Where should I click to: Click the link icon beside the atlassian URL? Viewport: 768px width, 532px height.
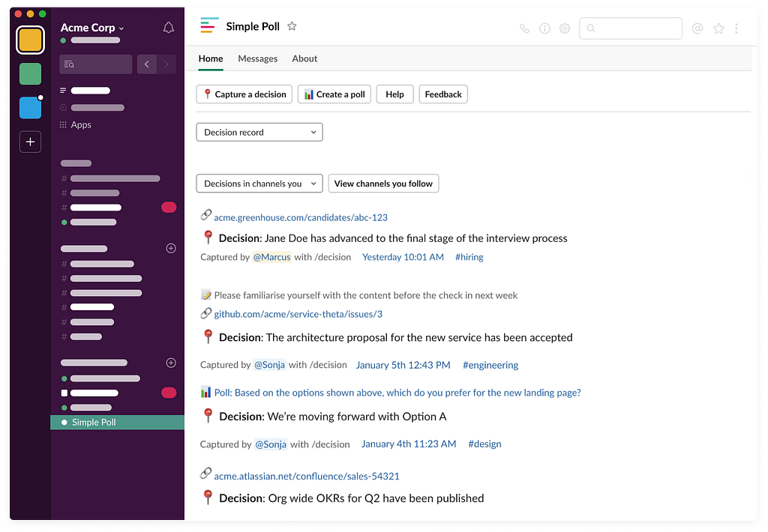(x=205, y=474)
